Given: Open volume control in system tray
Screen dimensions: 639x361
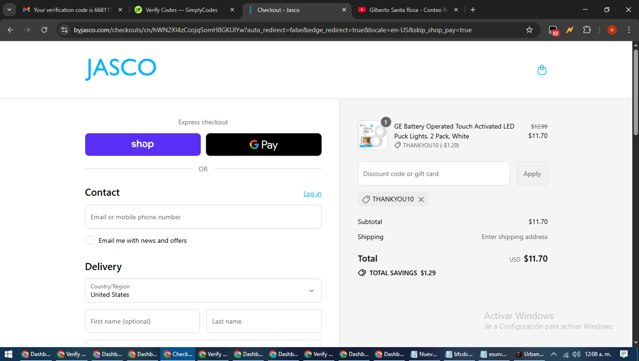Looking at the screenshot, I should [576, 354].
